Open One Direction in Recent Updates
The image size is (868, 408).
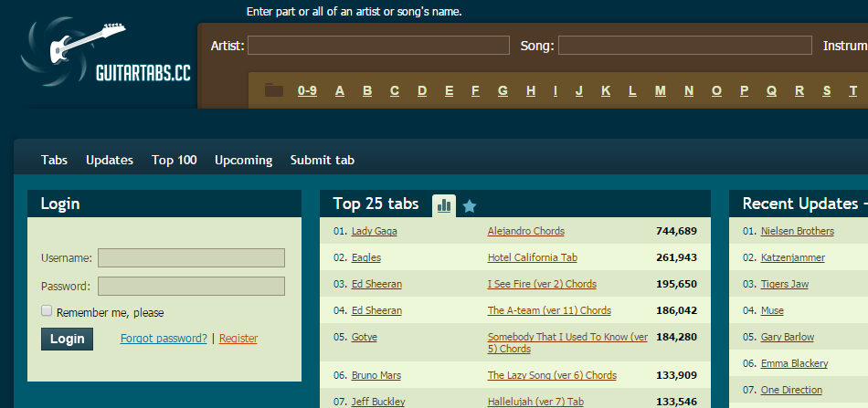click(x=791, y=390)
